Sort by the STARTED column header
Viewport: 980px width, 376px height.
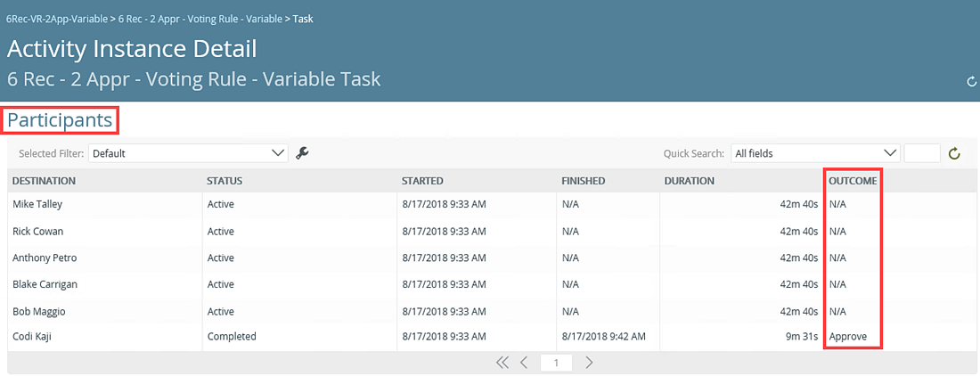[422, 181]
